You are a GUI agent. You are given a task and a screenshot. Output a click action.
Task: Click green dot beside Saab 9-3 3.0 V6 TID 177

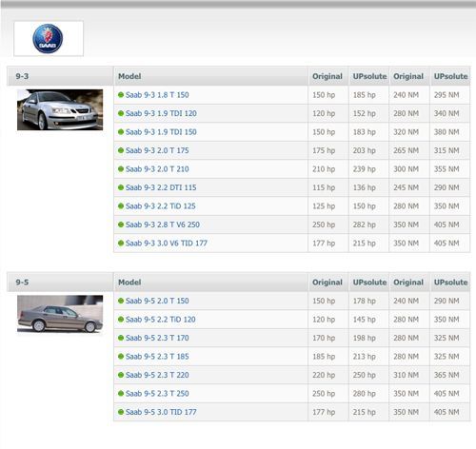121,244
